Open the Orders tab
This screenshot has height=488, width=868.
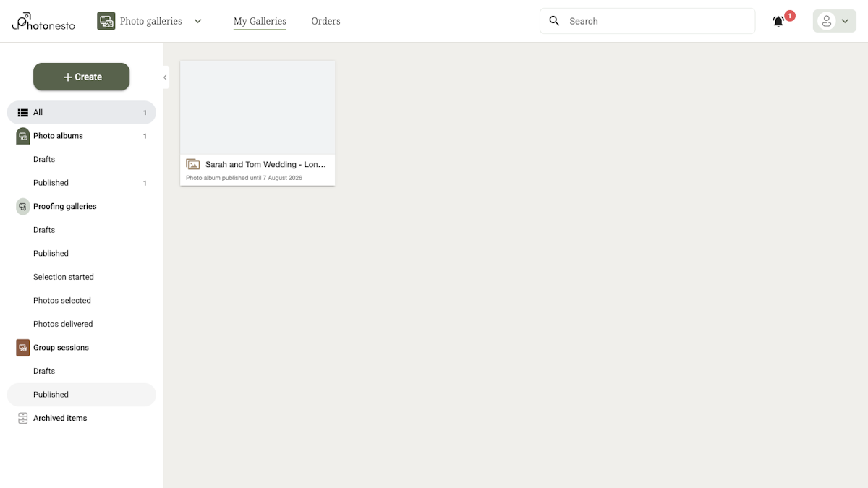(325, 21)
